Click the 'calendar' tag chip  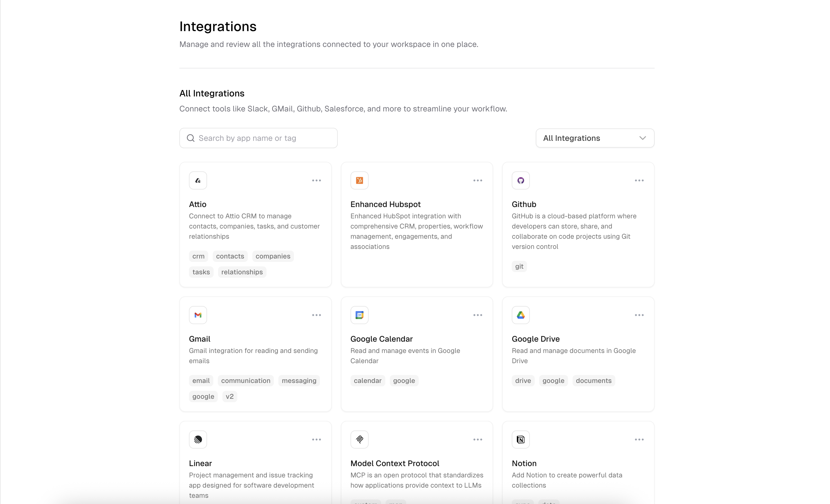367,380
